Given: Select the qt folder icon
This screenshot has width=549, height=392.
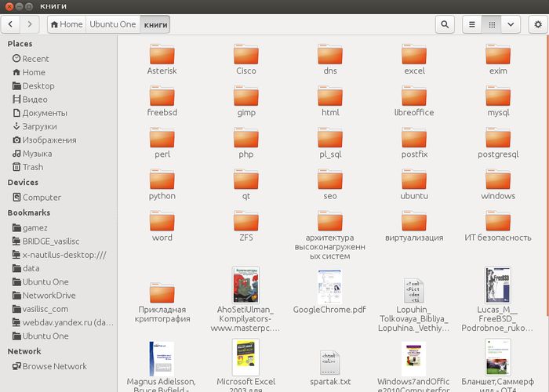Looking at the screenshot, I should 246,180.
